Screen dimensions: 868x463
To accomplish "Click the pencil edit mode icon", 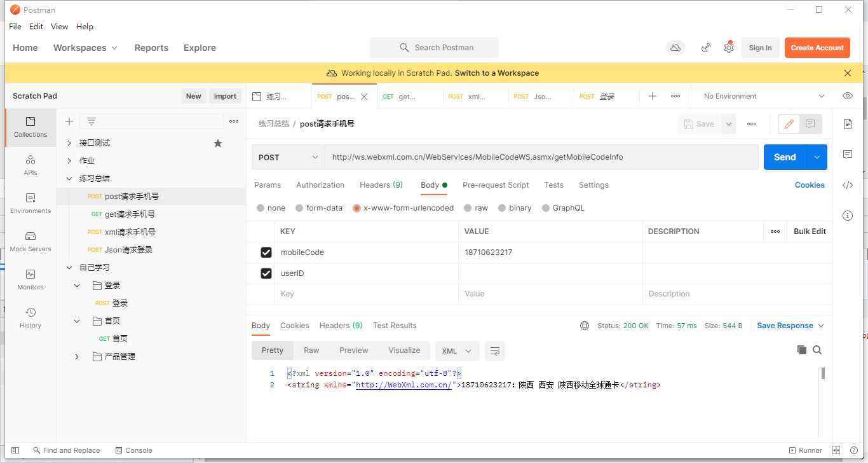I will (789, 124).
